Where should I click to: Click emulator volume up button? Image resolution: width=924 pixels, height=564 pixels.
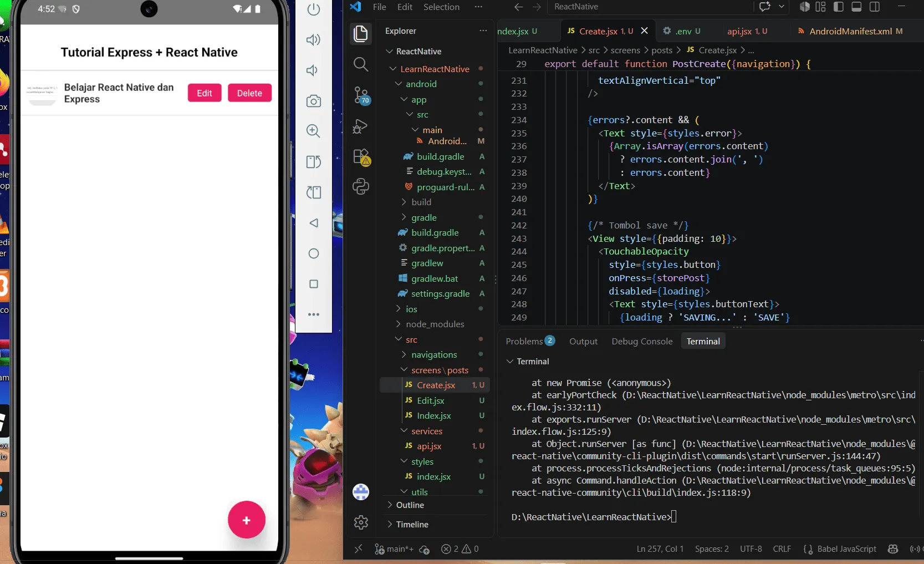pos(314,39)
